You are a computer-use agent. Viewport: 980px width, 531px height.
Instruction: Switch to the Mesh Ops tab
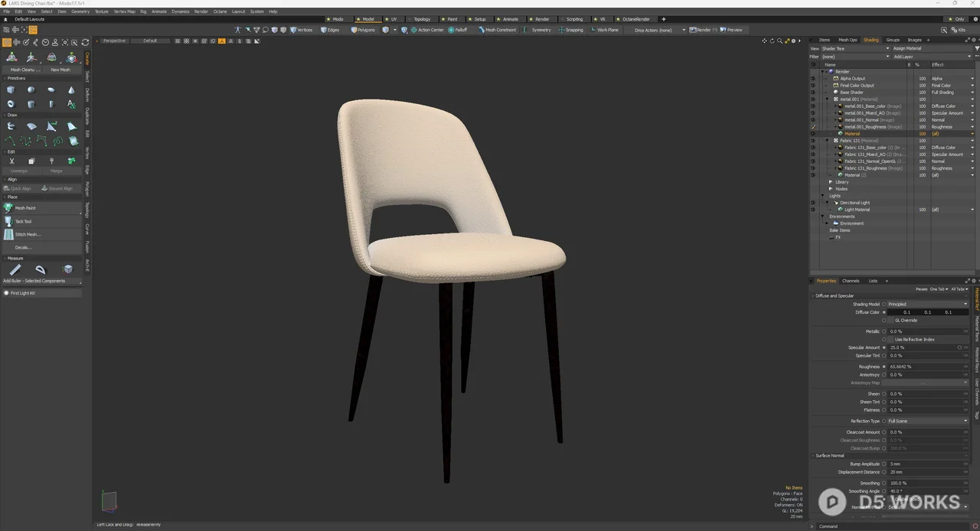click(848, 40)
